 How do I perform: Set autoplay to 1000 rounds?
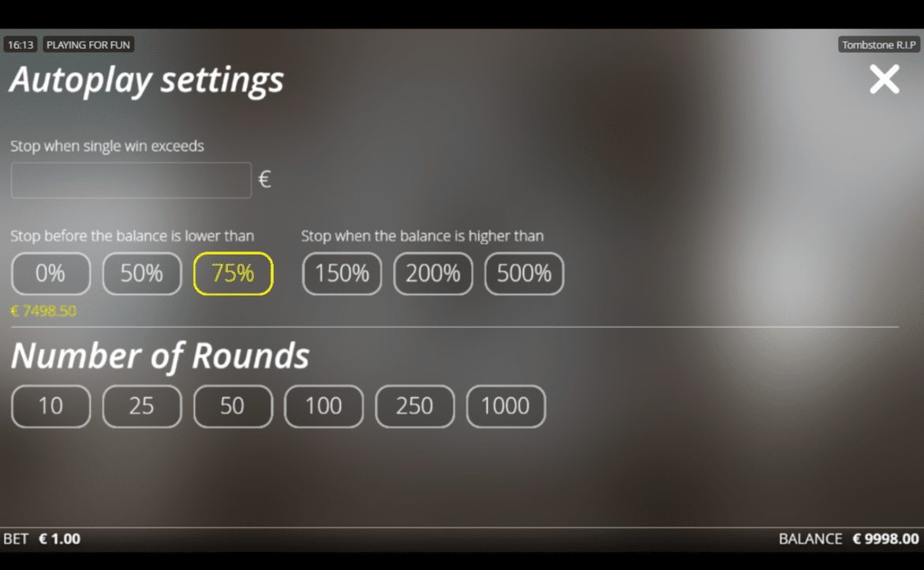click(x=506, y=406)
